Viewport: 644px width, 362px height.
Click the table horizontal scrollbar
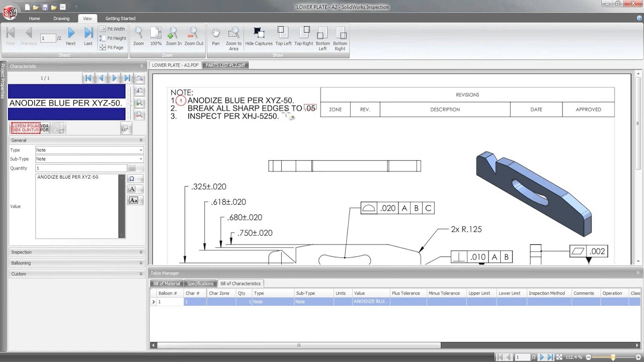[299, 345]
